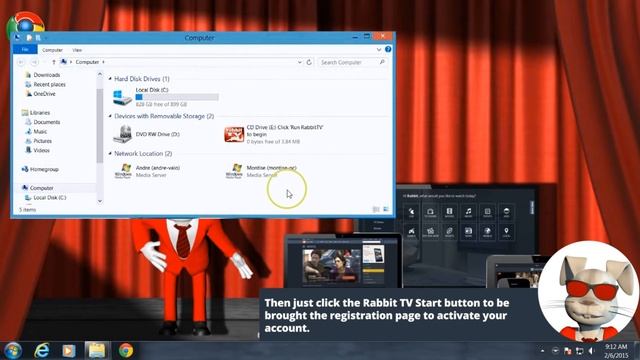Click the "5 items" status bar text

[x=27, y=209]
